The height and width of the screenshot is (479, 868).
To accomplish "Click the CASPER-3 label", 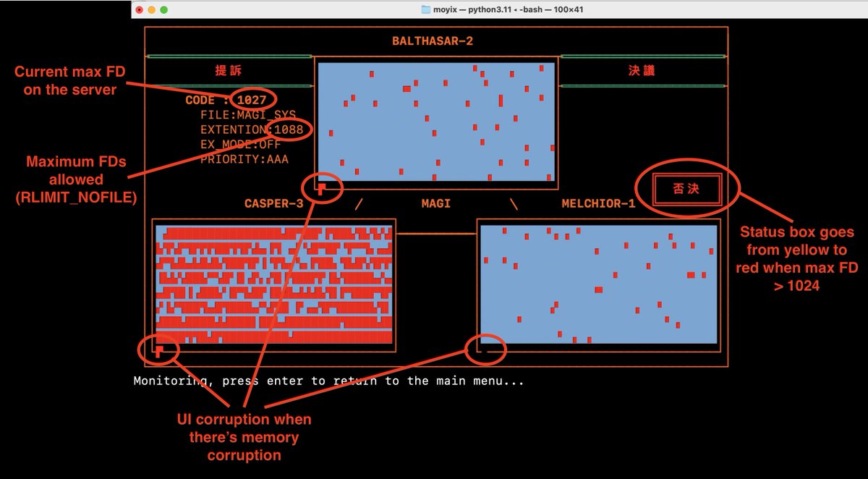I will (x=273, y=203).
